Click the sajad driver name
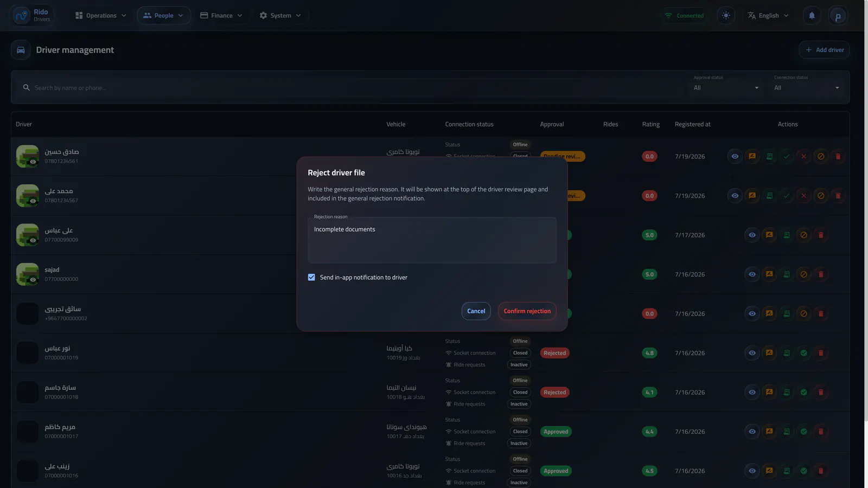The image size is (868, 488). pyautogui.click(x=52, y=269)
